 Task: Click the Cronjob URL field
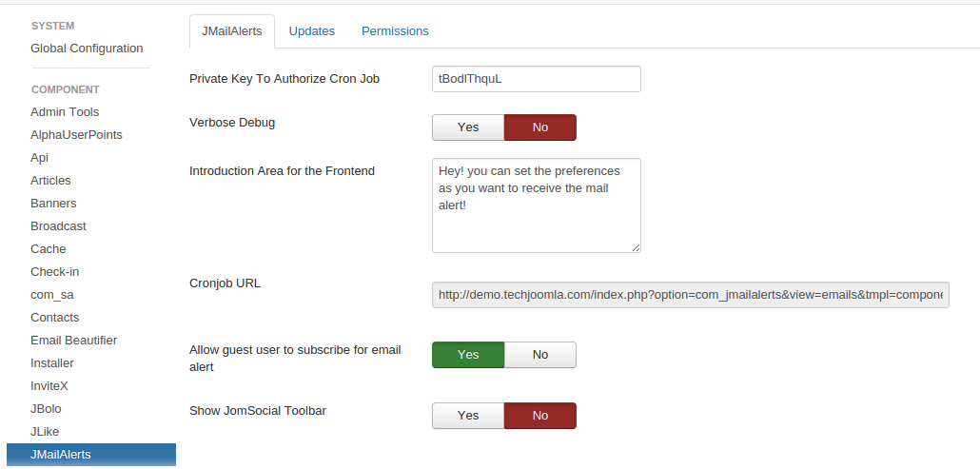pos(690,295)
